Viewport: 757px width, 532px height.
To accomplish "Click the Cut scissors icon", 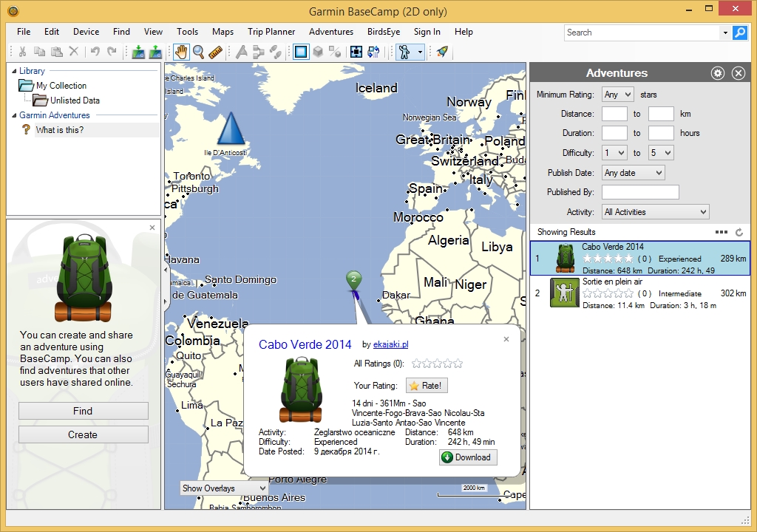I will click(22, 51).
